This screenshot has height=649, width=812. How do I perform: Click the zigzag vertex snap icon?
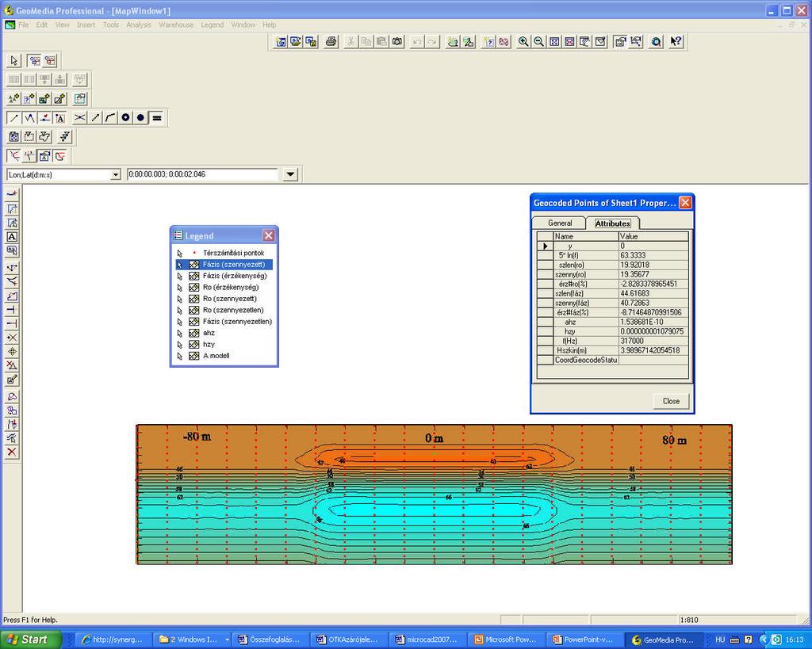coord(29,118)
